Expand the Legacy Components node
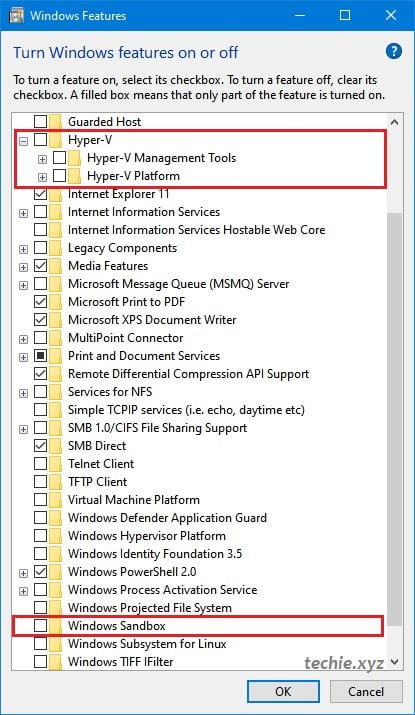415x715 pixels. pyautogui.click(x=23, y=249)
